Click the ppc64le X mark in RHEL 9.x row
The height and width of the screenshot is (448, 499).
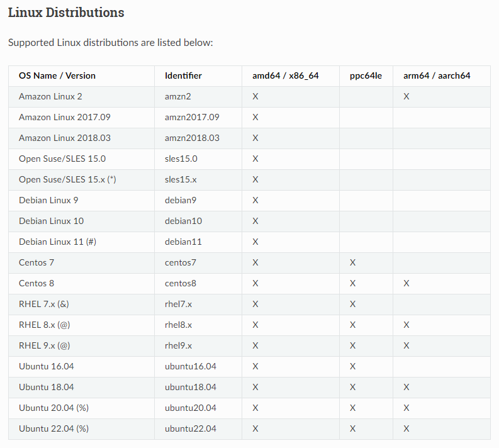point(352,345)
